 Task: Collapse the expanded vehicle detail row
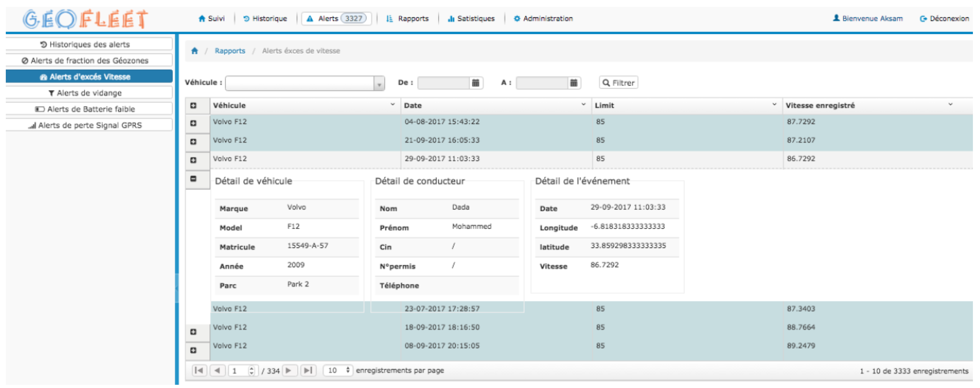point(193,179)
